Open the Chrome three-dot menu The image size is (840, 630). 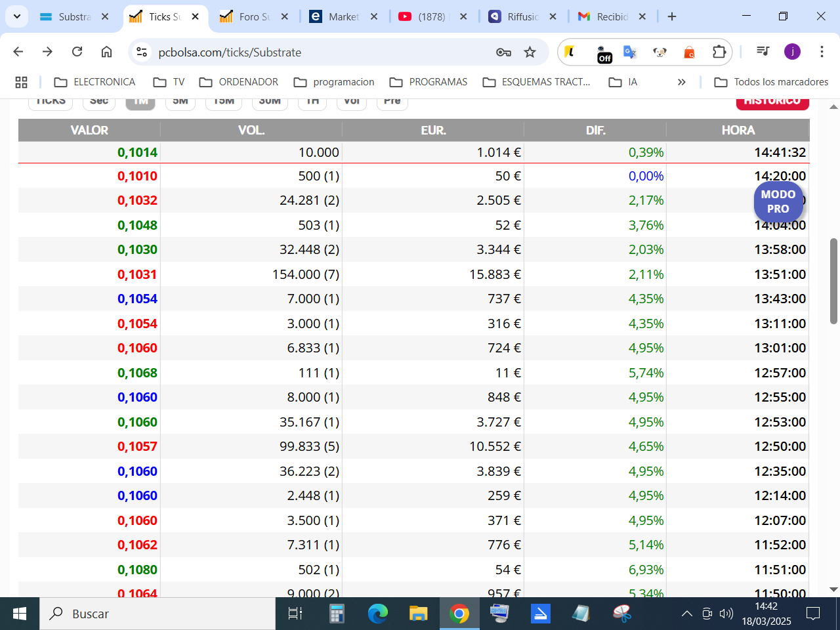point(822,52)
